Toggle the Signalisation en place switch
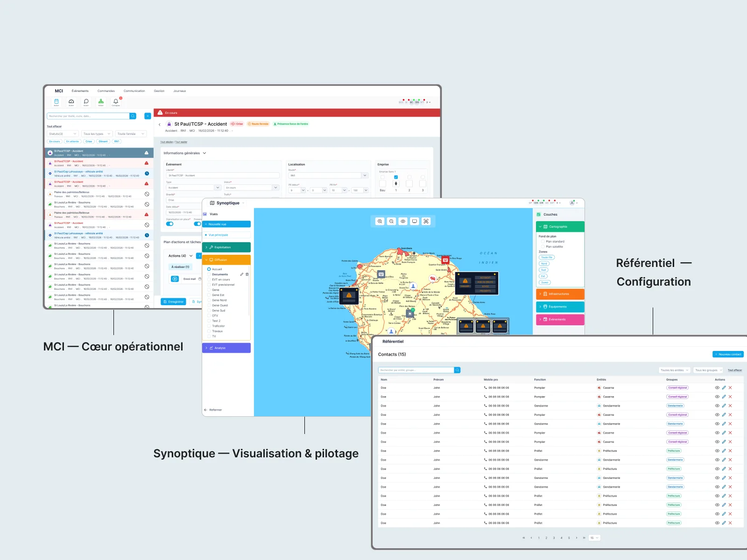This screenshot has height=560, width=747. (170, 224)
